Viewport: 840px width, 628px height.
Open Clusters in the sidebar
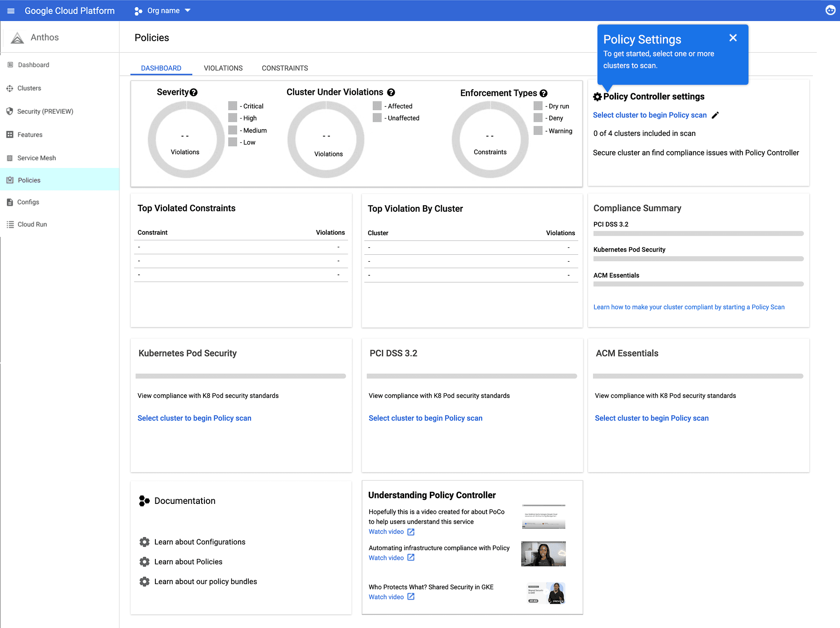29,88
